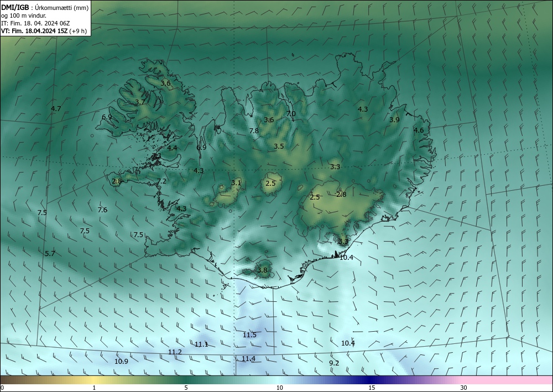553x392 pixels.
Task: Click the 15 label on the colour scale
Action: 372,388
